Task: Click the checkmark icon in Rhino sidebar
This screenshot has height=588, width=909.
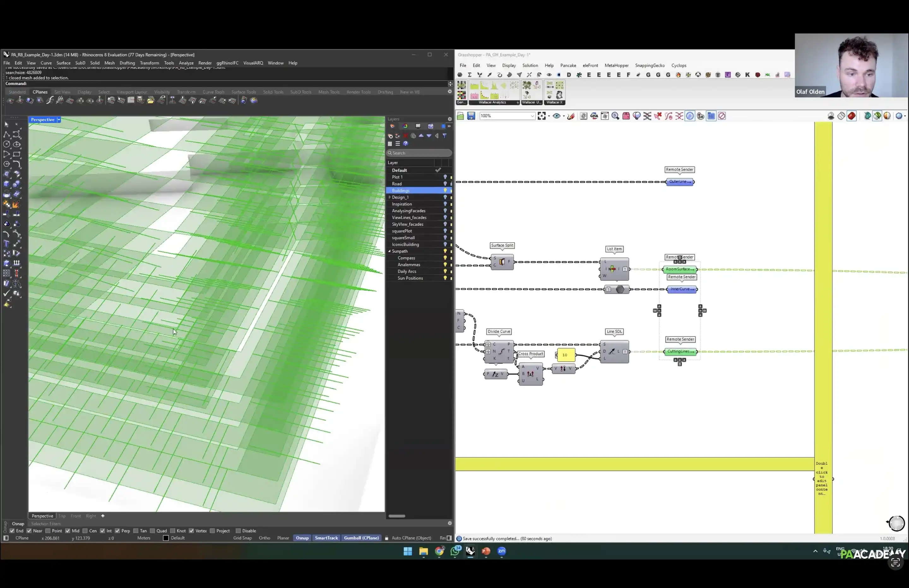Action: 7,294
